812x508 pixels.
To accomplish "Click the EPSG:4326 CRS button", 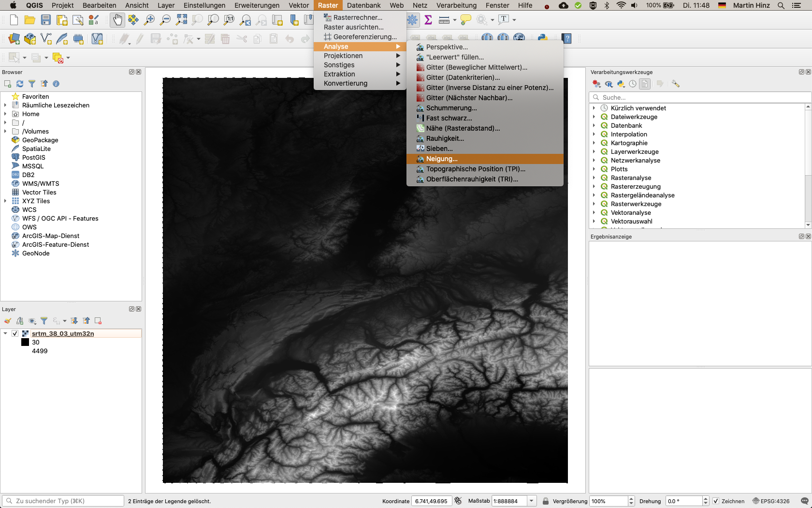I will click(x=771, y=501).
